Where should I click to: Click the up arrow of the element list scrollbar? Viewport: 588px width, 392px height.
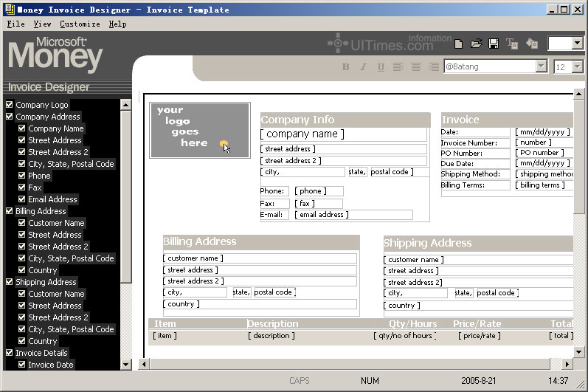pyautogui.click(x=125, y=105)
